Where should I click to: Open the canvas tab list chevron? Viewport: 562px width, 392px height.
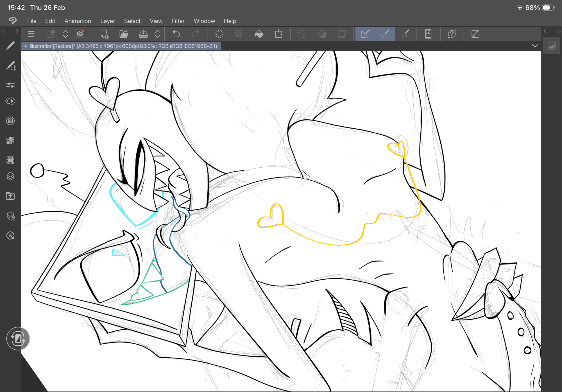pos(534,46)
